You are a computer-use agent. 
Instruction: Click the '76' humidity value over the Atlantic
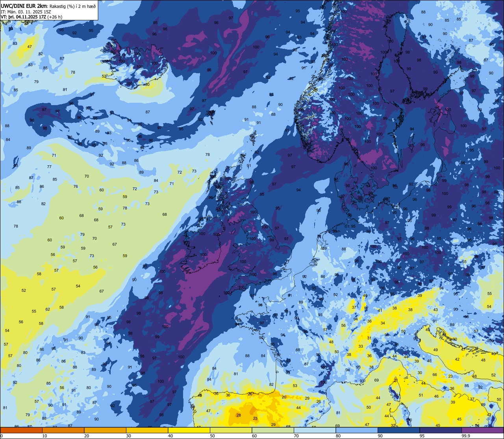[x=76, y=187]
